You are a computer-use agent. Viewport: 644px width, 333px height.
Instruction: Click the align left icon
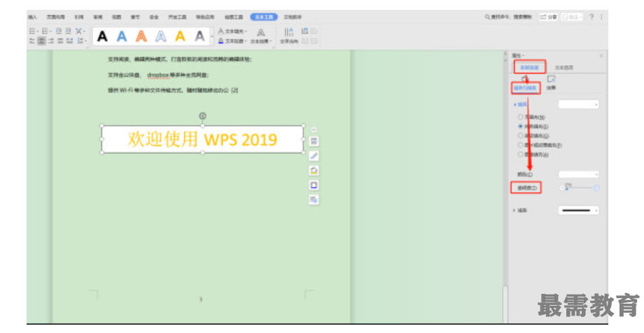(32, 41)
